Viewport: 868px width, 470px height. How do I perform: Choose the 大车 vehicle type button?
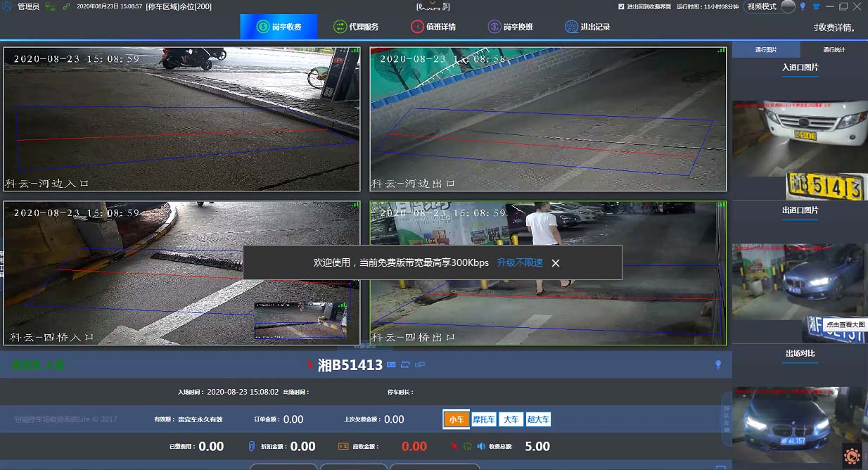coord(510,419)
